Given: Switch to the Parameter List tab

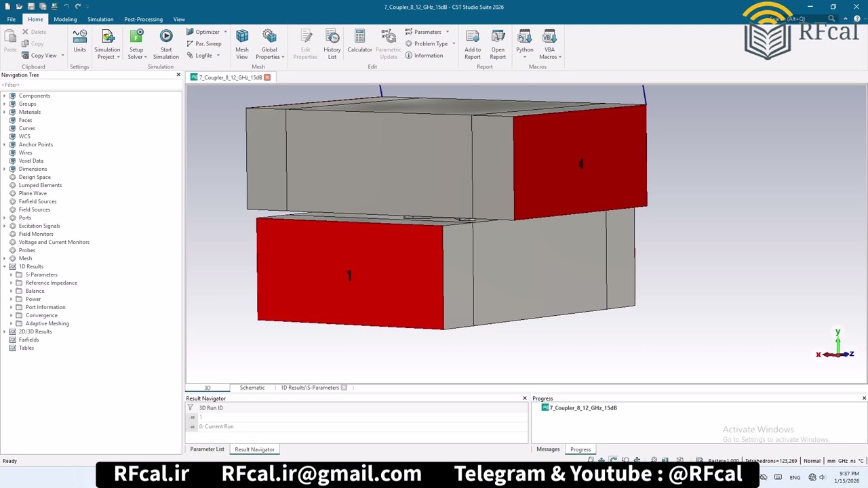Looking at the screenshot, I should click(207, 449).
